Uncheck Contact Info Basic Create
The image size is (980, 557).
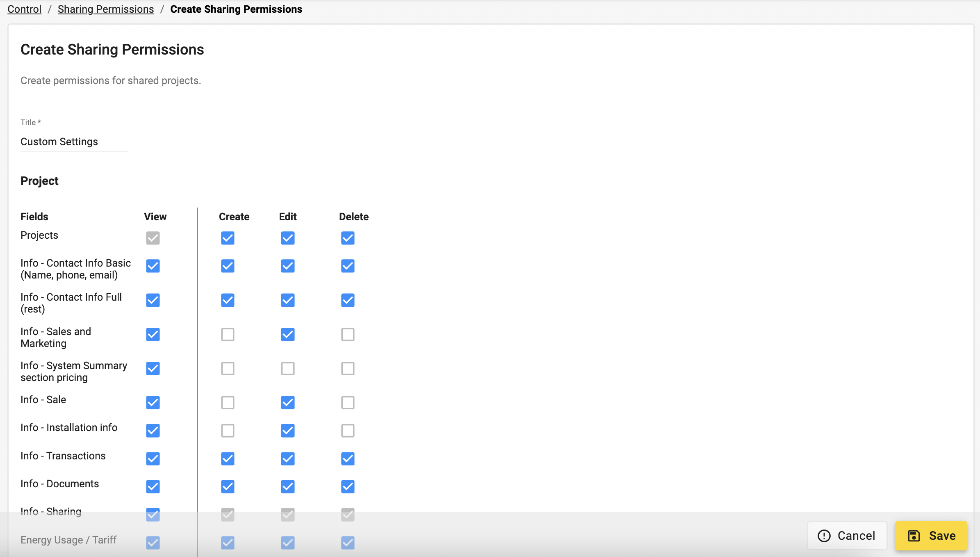coord(228,266)
